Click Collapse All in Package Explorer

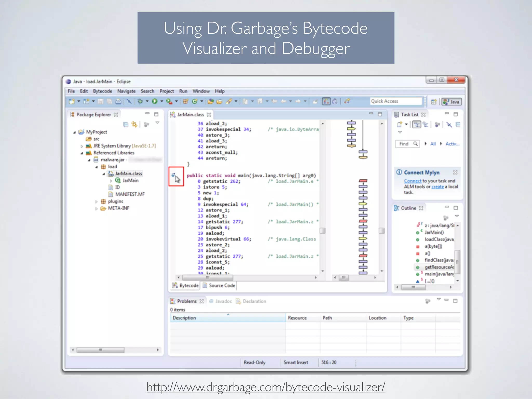tap(126, 124)
